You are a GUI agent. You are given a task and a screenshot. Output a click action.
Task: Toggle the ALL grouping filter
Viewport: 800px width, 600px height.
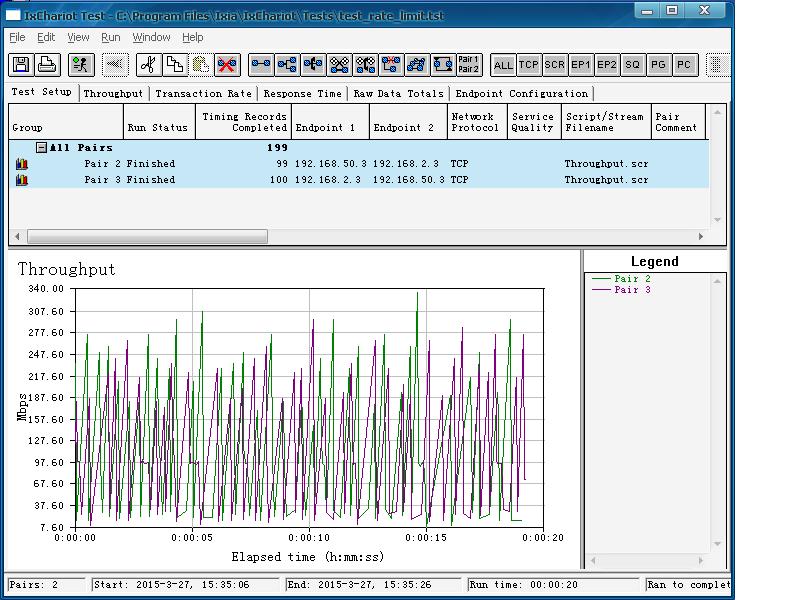click(503, 65)
